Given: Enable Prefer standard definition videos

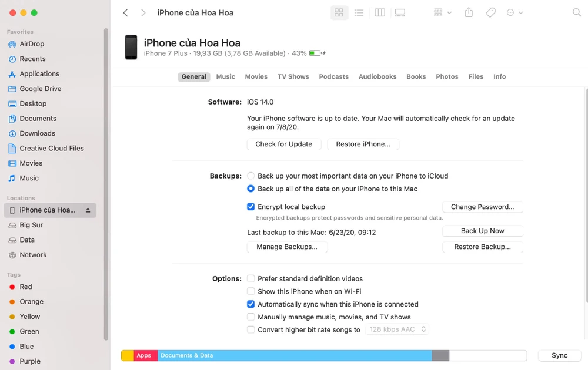Looking at the screenshot, I should pos(250,278).
